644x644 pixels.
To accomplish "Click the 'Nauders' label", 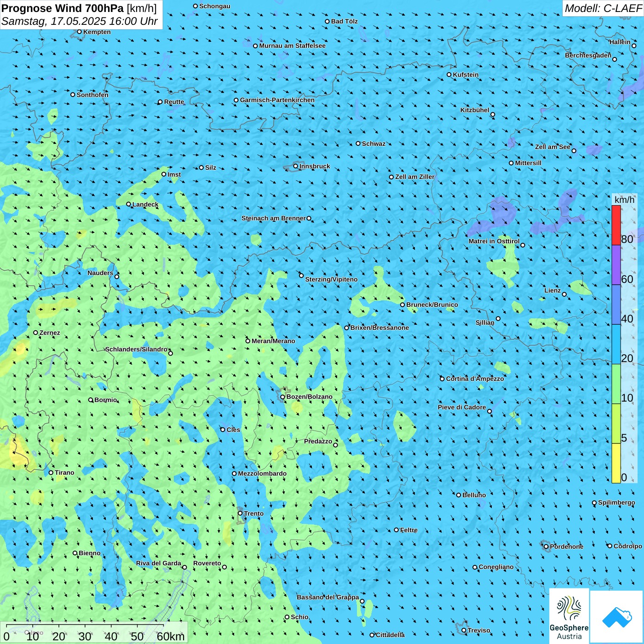I will coord(100,273).
